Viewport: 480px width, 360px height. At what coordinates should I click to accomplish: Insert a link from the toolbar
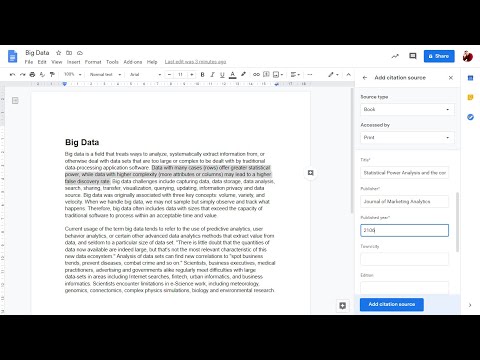tap(256, 74)
